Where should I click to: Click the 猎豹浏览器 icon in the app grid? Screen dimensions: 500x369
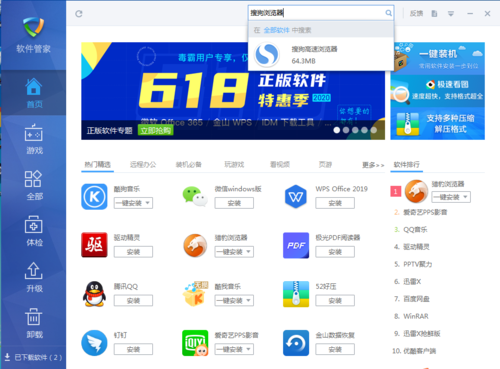(195, 245)
